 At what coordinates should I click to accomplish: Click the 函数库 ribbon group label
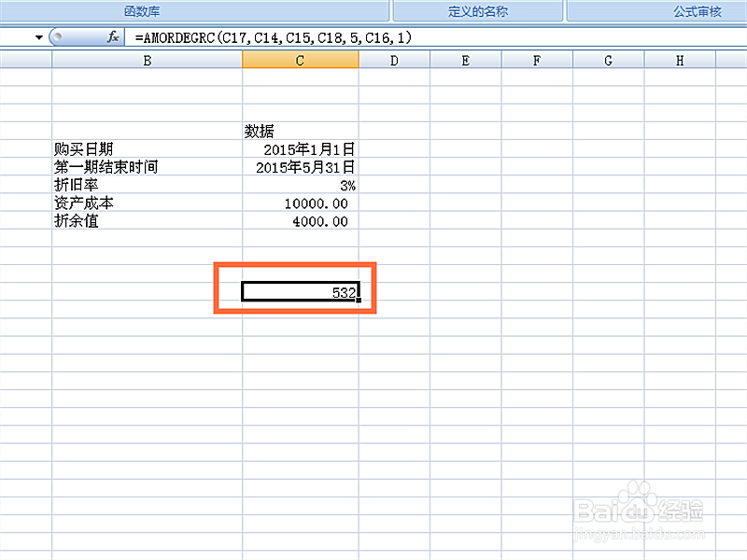pos(142,11)
